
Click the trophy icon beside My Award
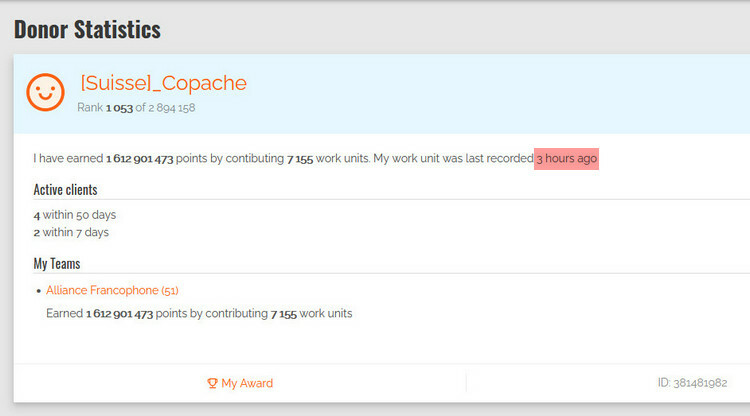click(212, 383)
